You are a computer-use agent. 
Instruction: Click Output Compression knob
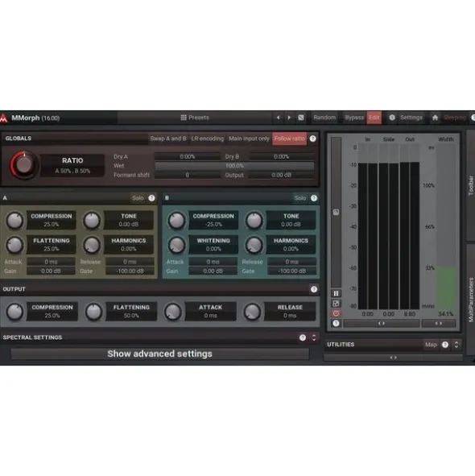pyautogui.click(x=14, y=312)
